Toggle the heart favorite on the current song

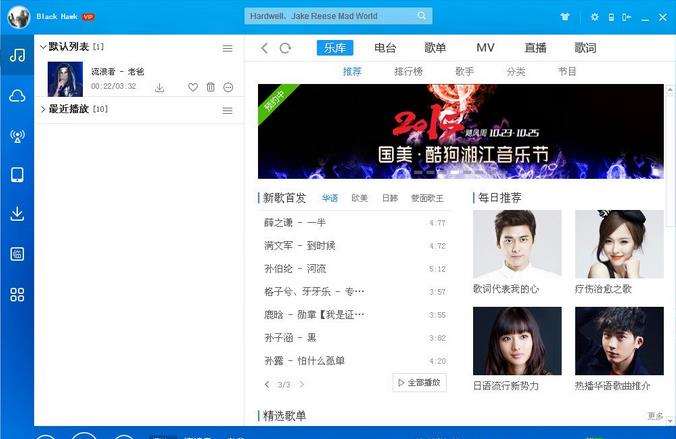(x=193, y=88)
